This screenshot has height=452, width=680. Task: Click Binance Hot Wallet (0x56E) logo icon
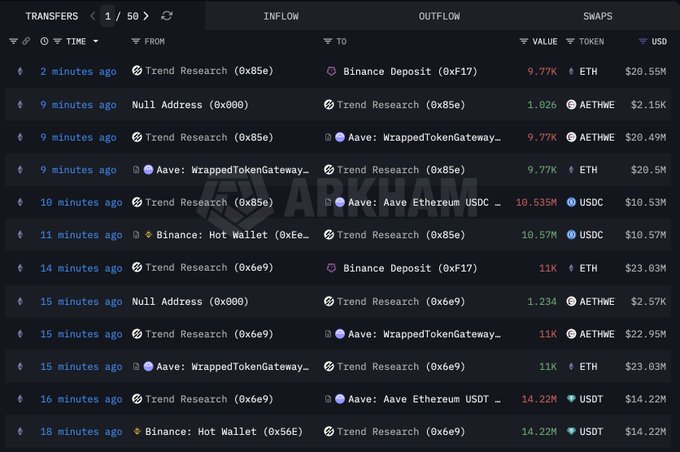pos(137,432)
